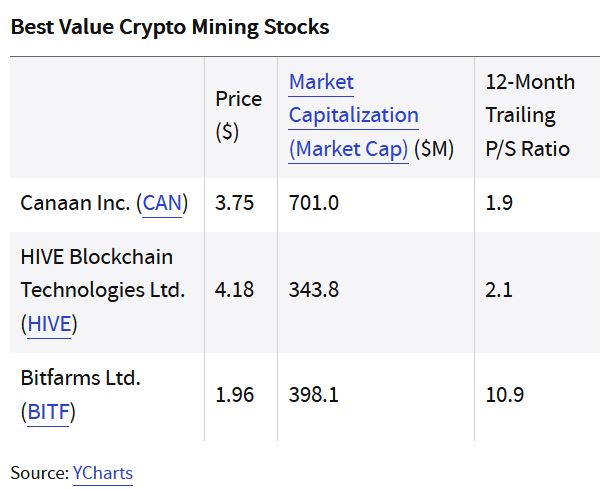This screenshot has height=489, width=616.
Task: Select HIVE's price value 4.18
Action: coord(235,290)
